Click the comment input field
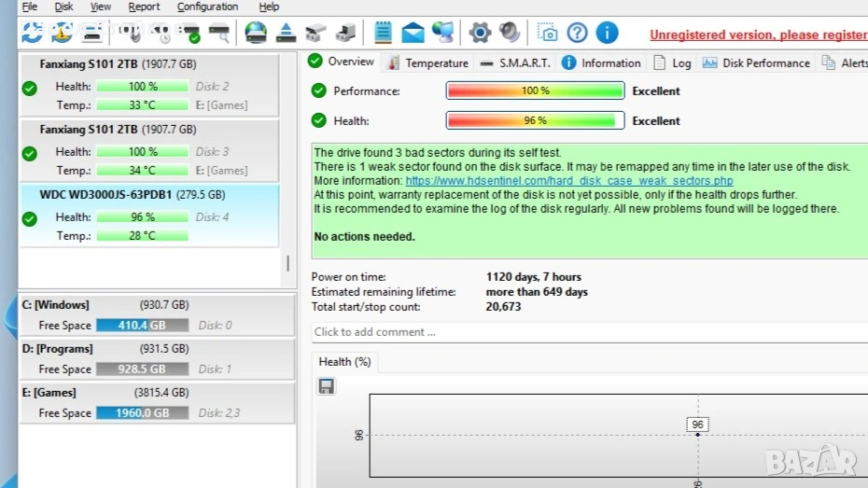 coord(588,332)
